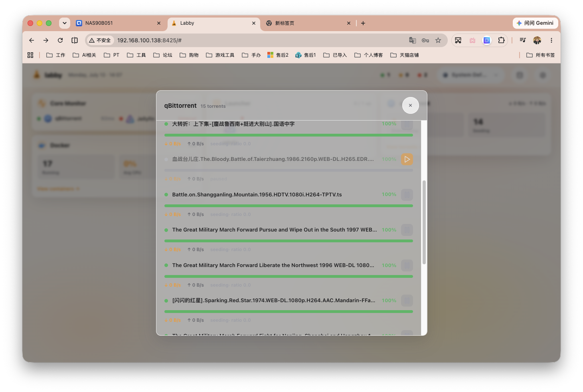Open the pink TV bilibili extension
The width and height of the screenshot is (583, 392).
click(x=472, y=40)
